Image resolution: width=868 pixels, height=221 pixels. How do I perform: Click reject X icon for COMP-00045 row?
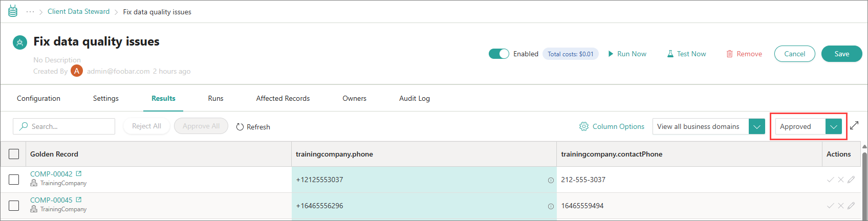coord(840,206)
